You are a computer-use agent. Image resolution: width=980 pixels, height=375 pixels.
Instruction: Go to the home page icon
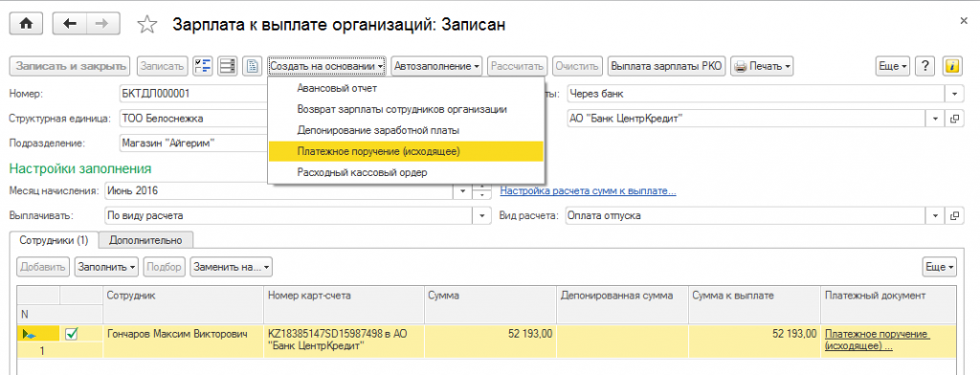26,24
